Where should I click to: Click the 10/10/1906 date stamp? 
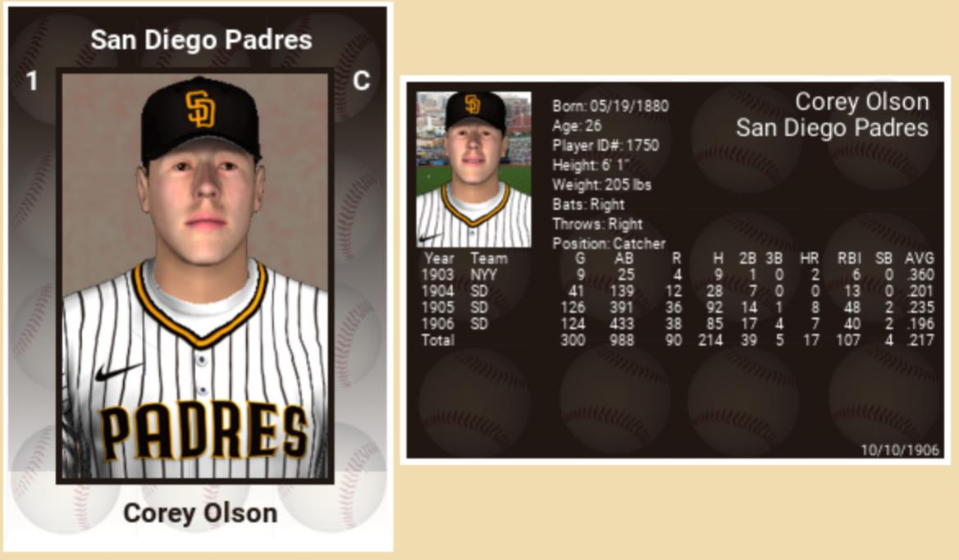coord(900,450)
